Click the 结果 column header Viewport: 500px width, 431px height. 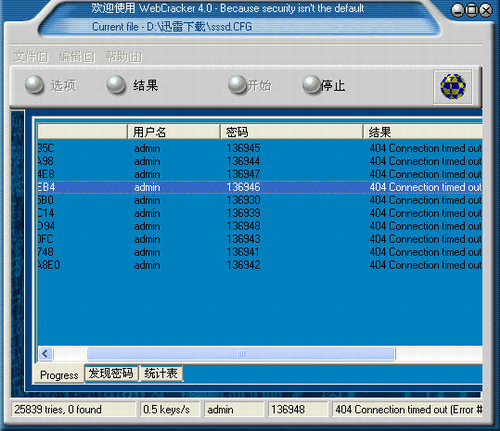click(423, 132)
